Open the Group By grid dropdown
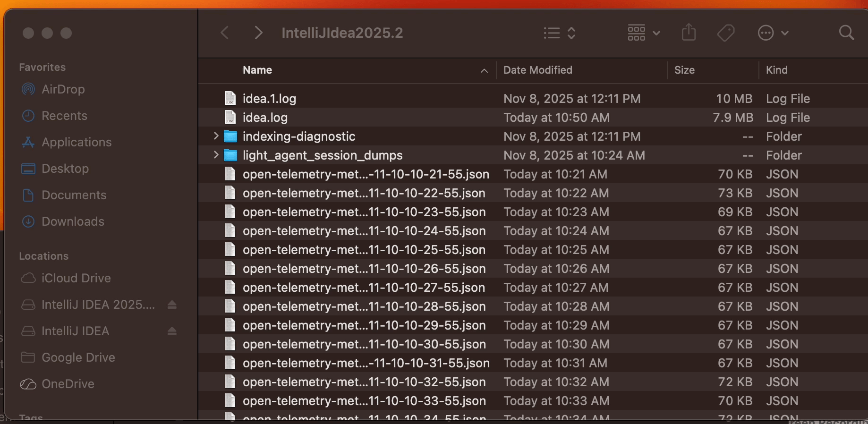868x424 pixels. (x=644, y=33)
